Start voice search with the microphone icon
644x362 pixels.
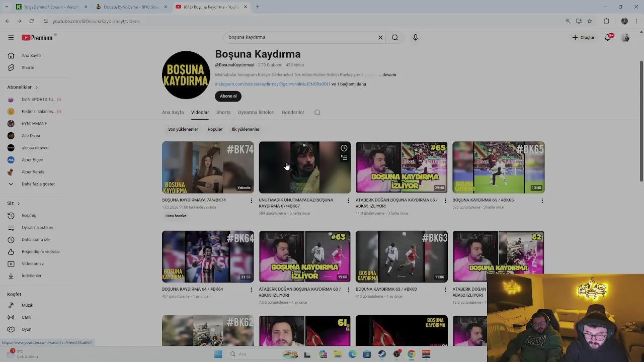415,37
